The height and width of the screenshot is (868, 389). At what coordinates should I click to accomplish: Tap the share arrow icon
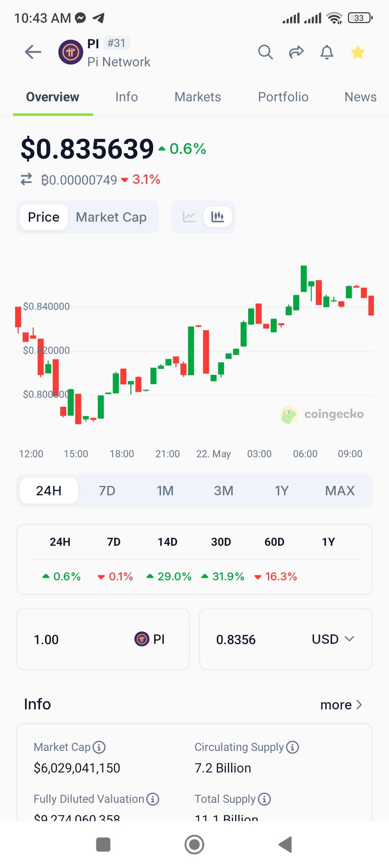296,52
